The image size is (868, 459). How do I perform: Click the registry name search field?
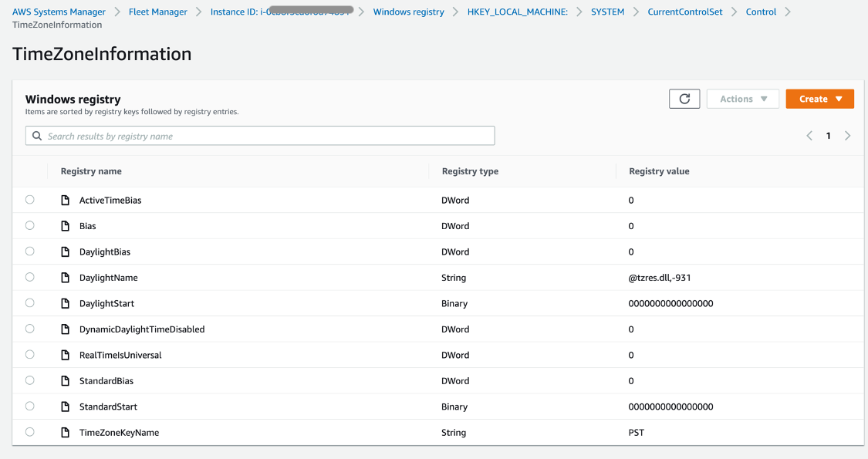click(x=262, y=135)
